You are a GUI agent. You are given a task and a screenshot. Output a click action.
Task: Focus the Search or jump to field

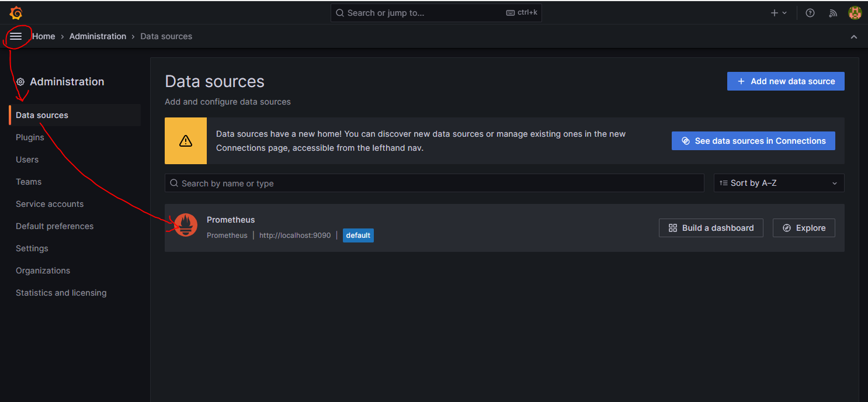point(436,13)
